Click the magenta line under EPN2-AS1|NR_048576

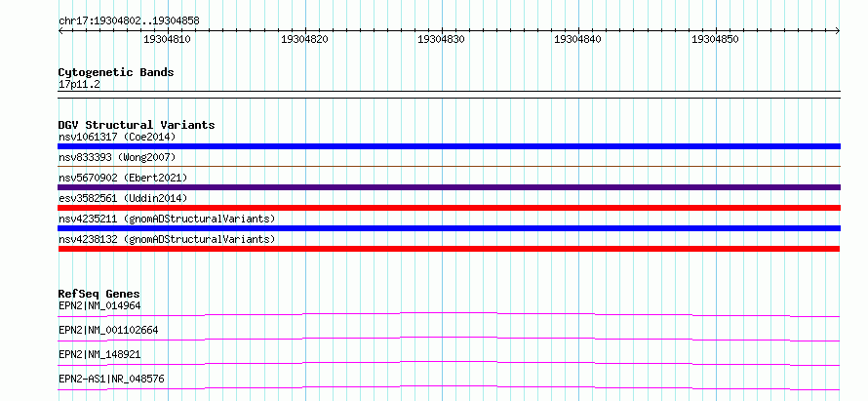pos(449,387)
